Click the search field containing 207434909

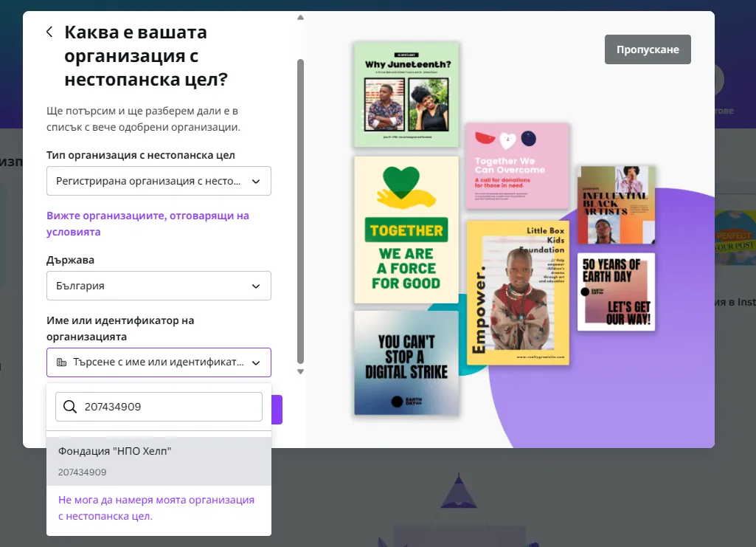pyautogui.click(x=168, y=407)
